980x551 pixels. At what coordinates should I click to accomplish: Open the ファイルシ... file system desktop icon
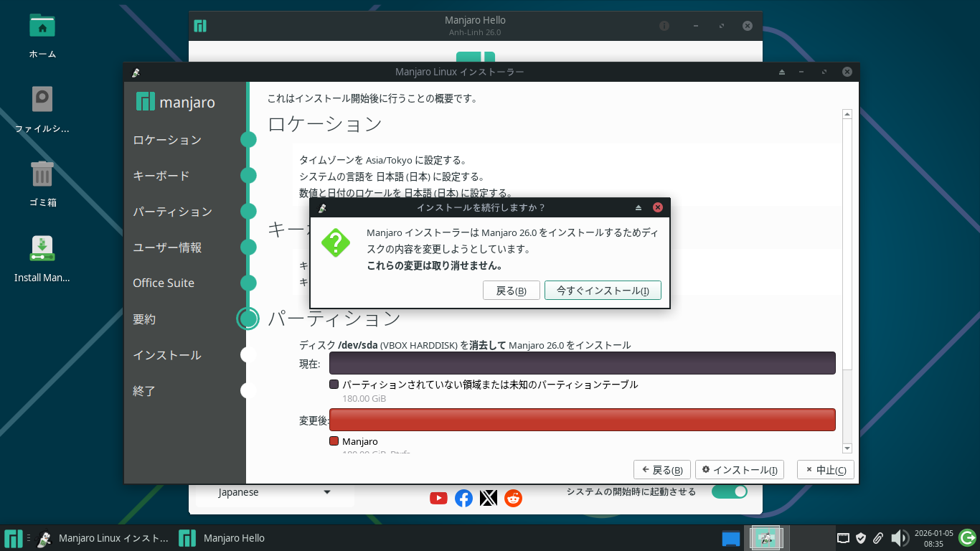coord(42,100)
